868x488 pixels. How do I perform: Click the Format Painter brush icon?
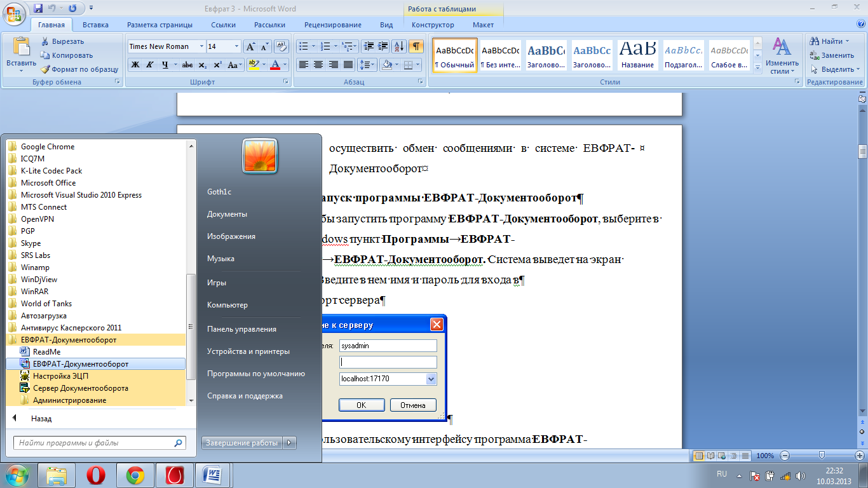(46, 69)
